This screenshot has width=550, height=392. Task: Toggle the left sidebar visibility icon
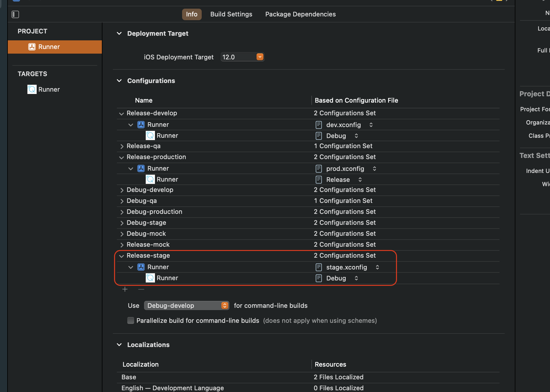15,14
